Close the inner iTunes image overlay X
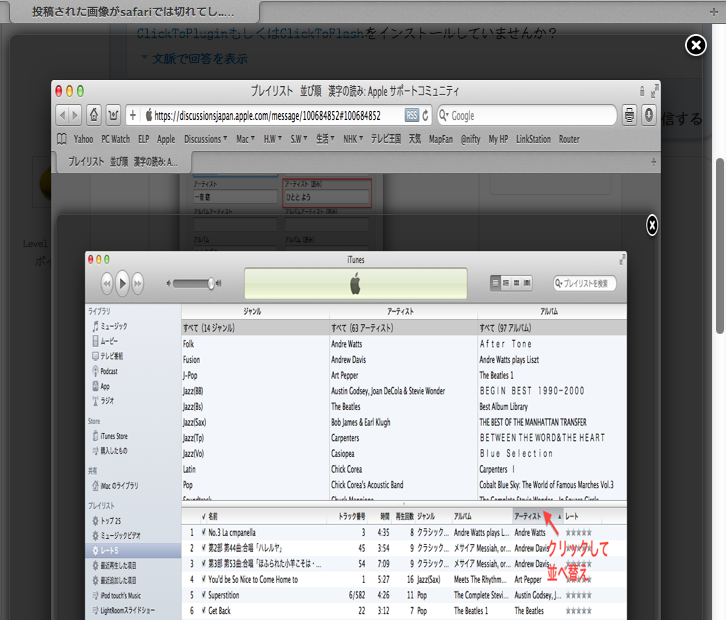 [x=652, y=225]
